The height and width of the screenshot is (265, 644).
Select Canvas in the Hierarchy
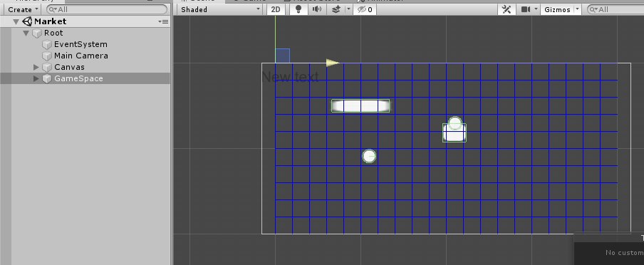(x=69, y=67)
